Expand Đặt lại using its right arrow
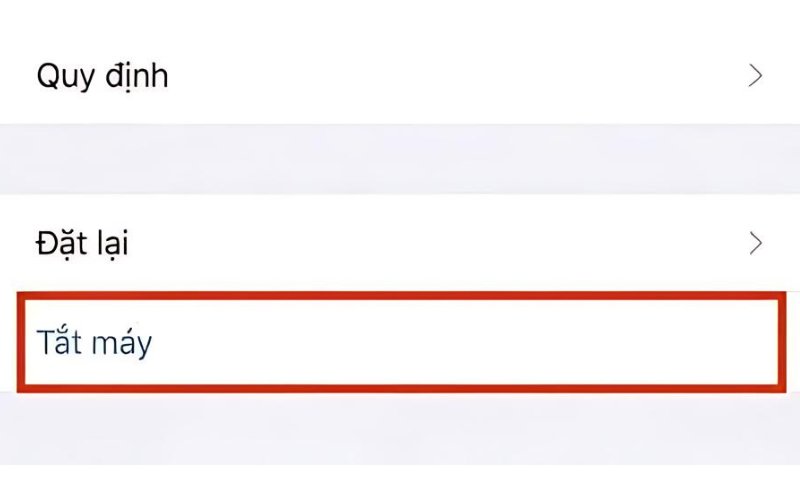Image resolution: width=800 pixels, height=500 pixels. pyautogui.click(x=756, y=242)
